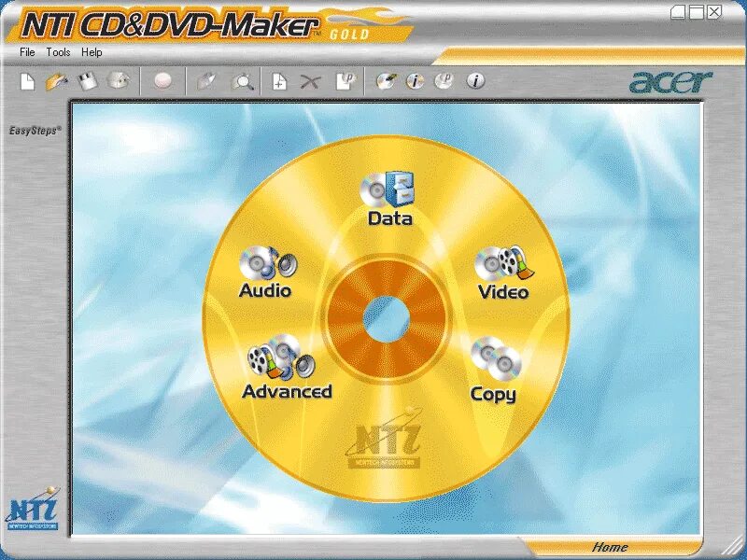747x560 pixels.
Task: Click the round silver information icon
Action: (475, 81)
